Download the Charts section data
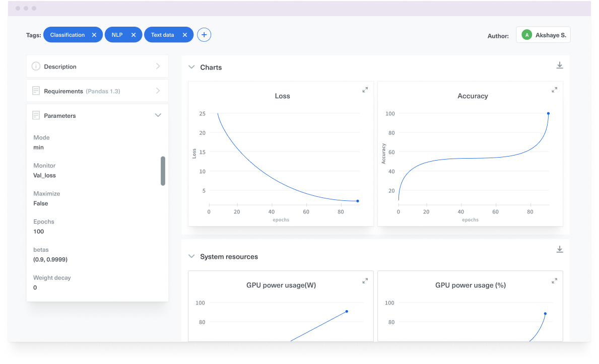599x364 pixels. 559,65
